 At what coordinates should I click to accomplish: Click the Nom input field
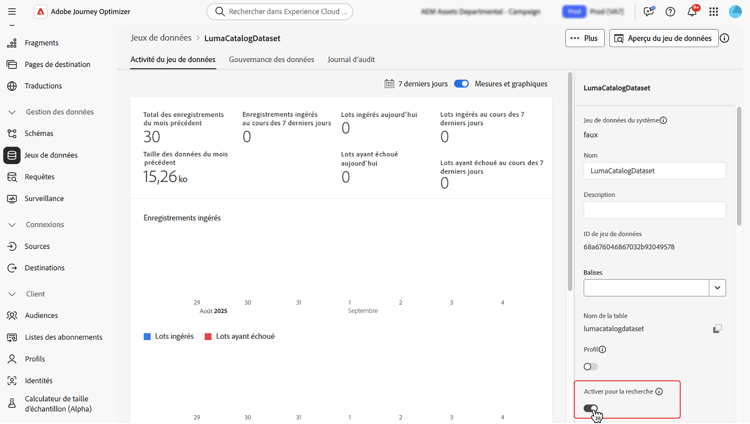tap(654, 171)
